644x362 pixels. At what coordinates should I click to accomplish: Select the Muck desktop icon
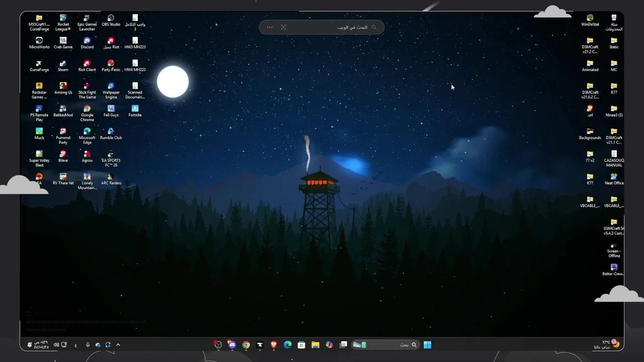(39, 134)
